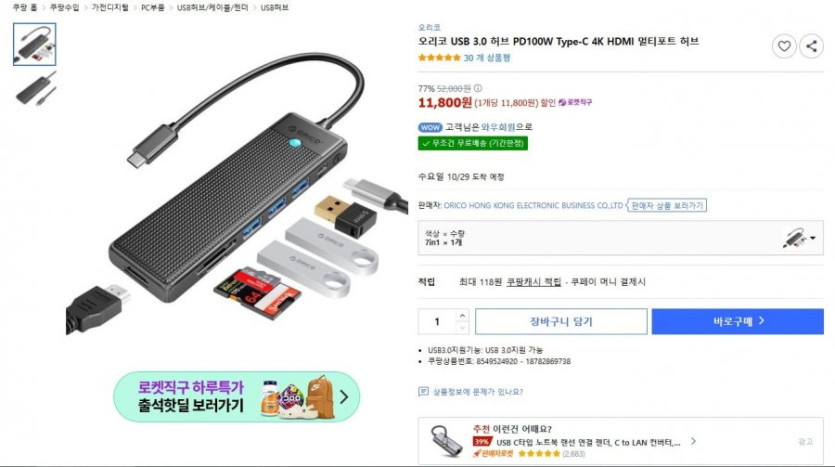Click the 바로구매 buy now button
835x467 pixels.
tap(738, 321)
